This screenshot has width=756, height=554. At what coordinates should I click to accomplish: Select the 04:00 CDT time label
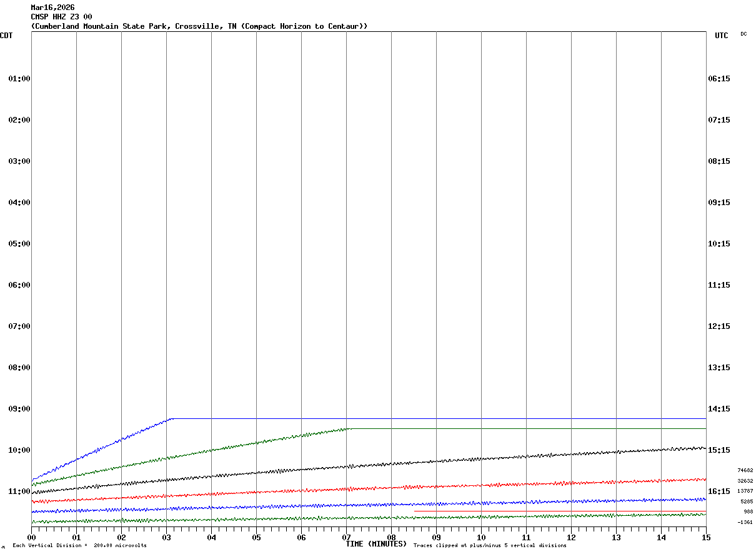tap(19, 203)
